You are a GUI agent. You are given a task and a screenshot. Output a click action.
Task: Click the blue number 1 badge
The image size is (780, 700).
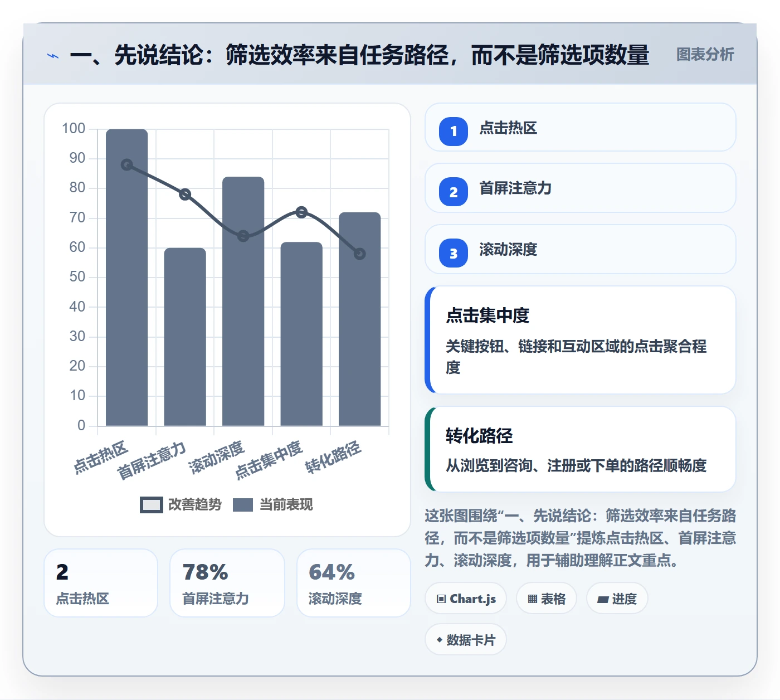454,132
